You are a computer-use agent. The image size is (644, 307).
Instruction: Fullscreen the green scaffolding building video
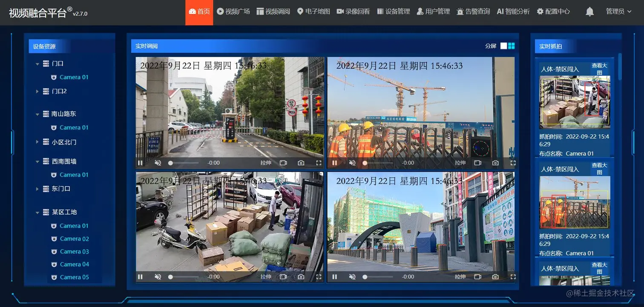click(513, 277)
